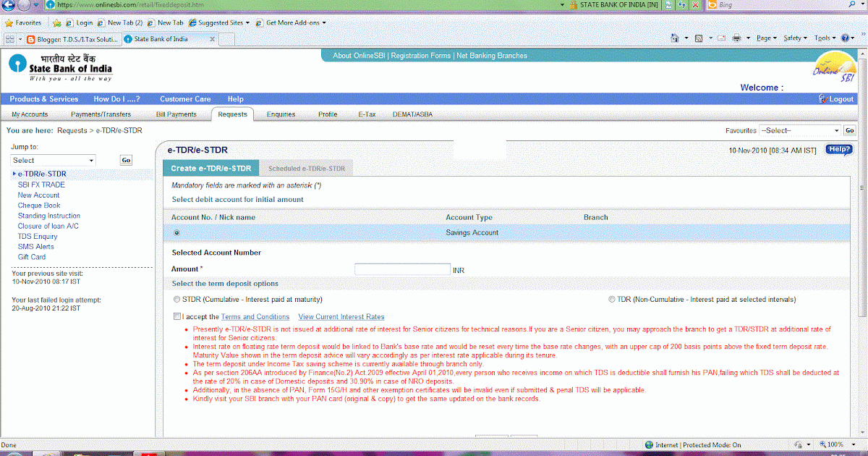Viewport: 868px width, 456px height.
Task: Switch to Scheduled e-TDR/e-STDR tab
Action: (x=307, y=169)
